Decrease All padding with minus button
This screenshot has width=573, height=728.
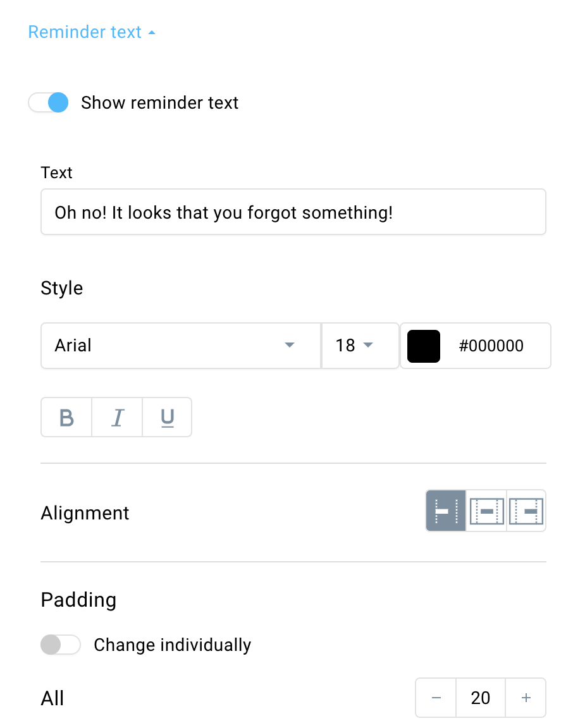436,698
